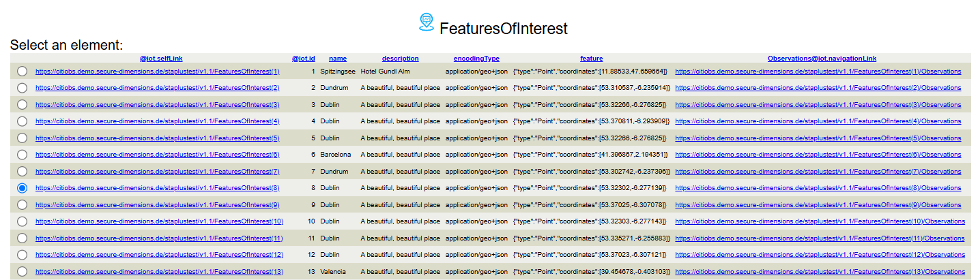Open FeaturesOfInterest(8)/Observations navigation link

click(818, 187)
